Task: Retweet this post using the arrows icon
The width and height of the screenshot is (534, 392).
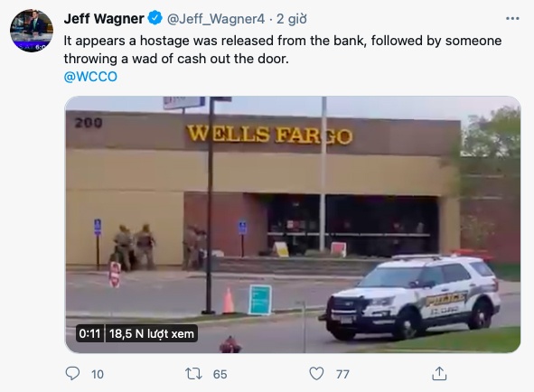Action: point(193,374)
